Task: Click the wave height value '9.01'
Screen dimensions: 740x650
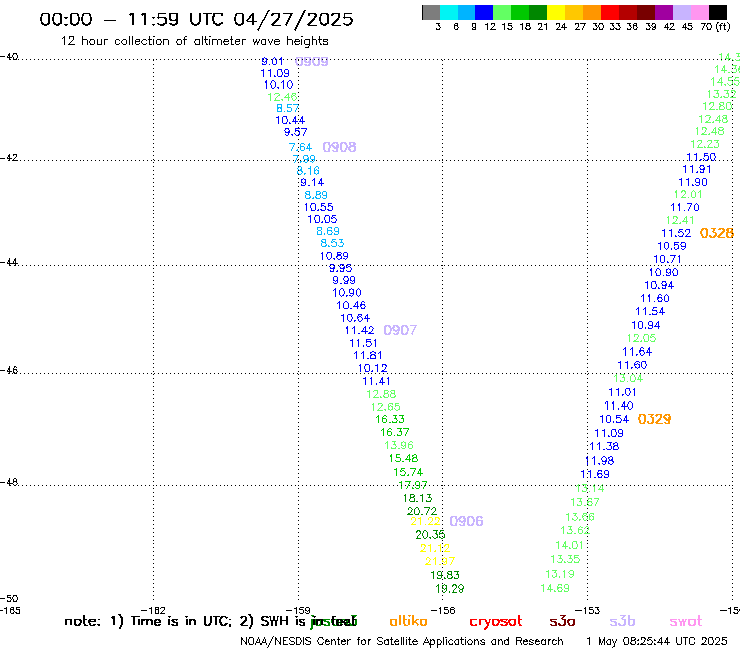Action: point(272,61)
